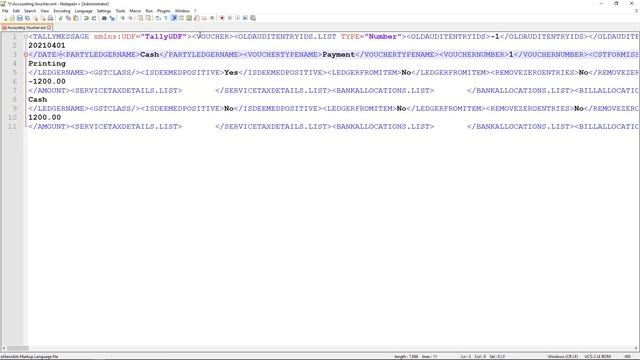Zoom in using the toolbar icon
Viewport: 640px width, 360px height.
[x=122, y=18]
